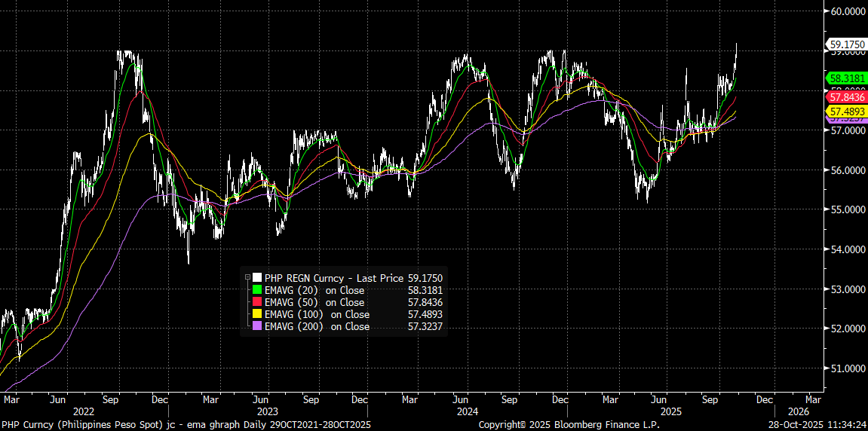Click the yellow EMAVG (100) legend swatch
Viewport: 868px width, 431px height.
click(257, 314)
